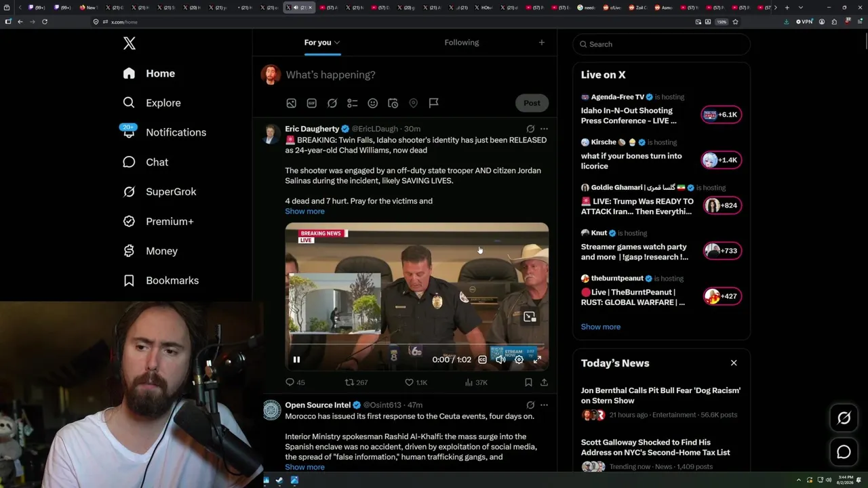Add media image to the post

[291, 103]
